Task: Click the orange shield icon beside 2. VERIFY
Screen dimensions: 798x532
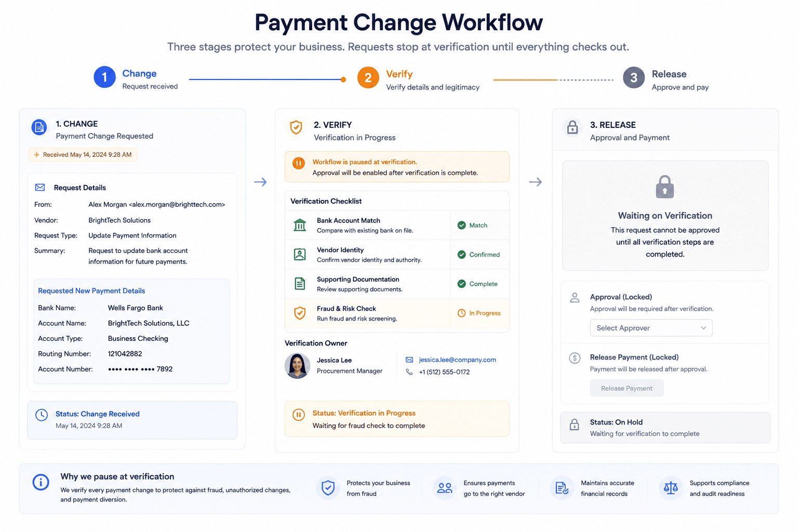Action: click(x=296, y=127)
